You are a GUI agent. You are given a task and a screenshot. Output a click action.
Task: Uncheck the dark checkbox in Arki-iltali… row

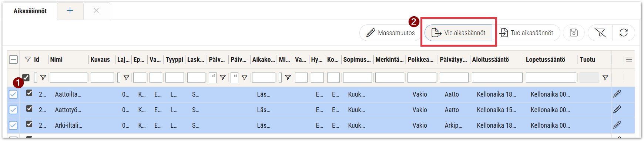pyautogui.click(x=29, y=124)
